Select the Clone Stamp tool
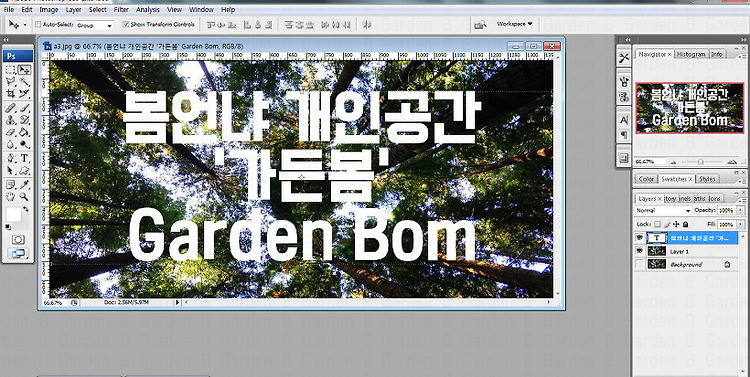Viewport: 750px width, 377px height. [x=11, y=120]
